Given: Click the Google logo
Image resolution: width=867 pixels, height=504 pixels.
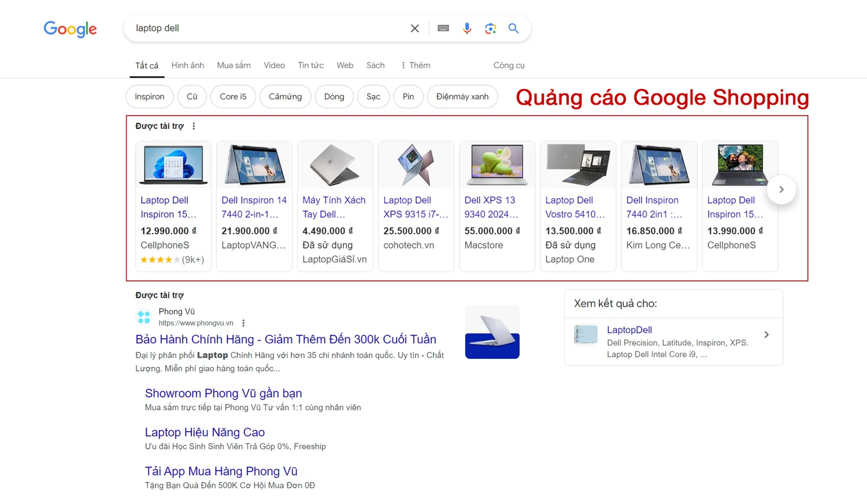Looking at the screenshot, I should pyautogui.click(x=70, y=29).
